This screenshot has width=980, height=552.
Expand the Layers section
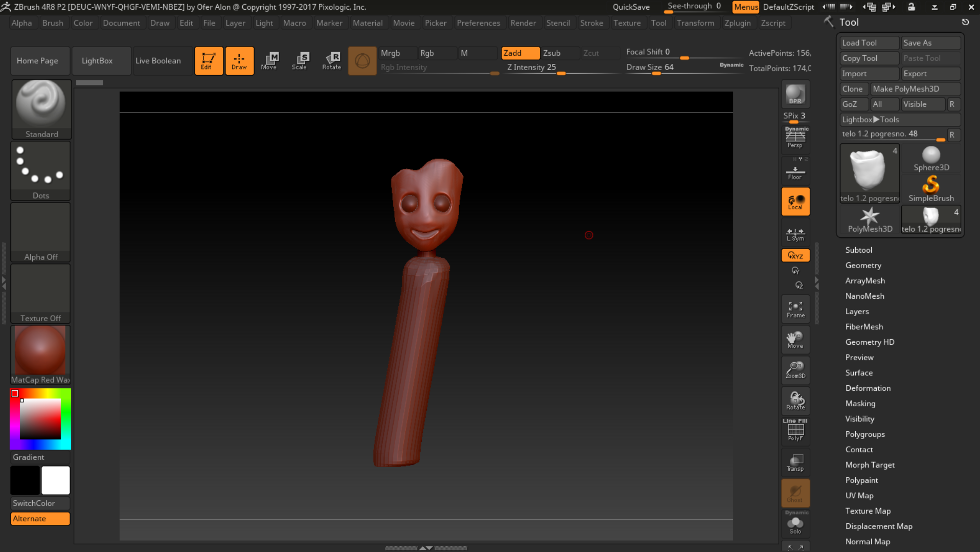(x=857, y=312)
